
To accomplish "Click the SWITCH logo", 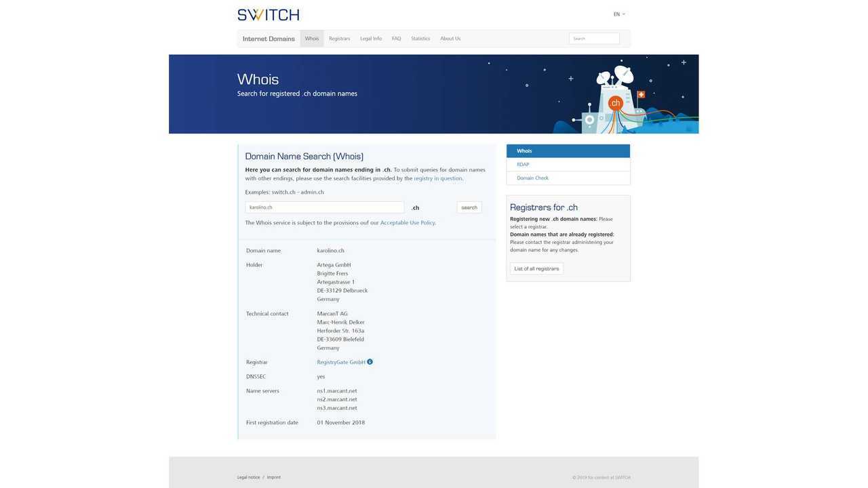I will click(x=268, y=14).
